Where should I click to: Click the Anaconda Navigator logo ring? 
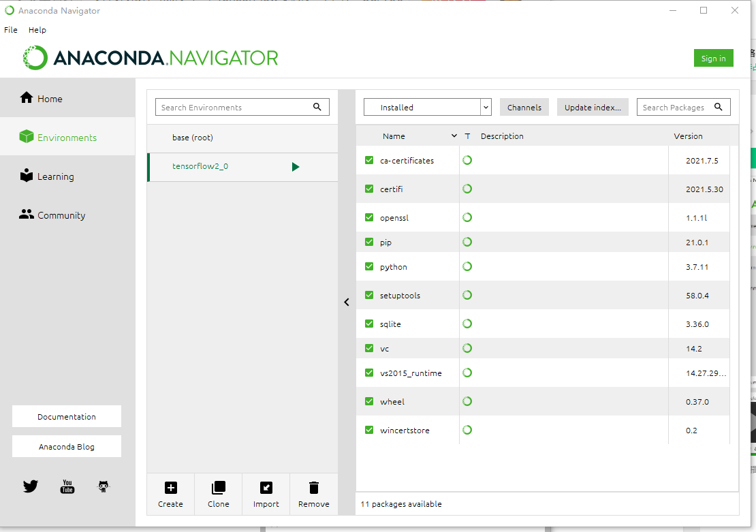tap(35, 58)
